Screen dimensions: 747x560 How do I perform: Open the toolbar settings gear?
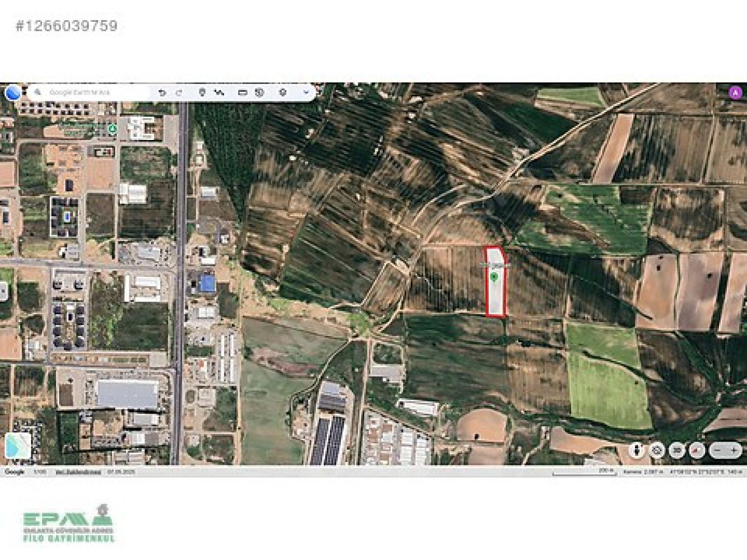282,92
